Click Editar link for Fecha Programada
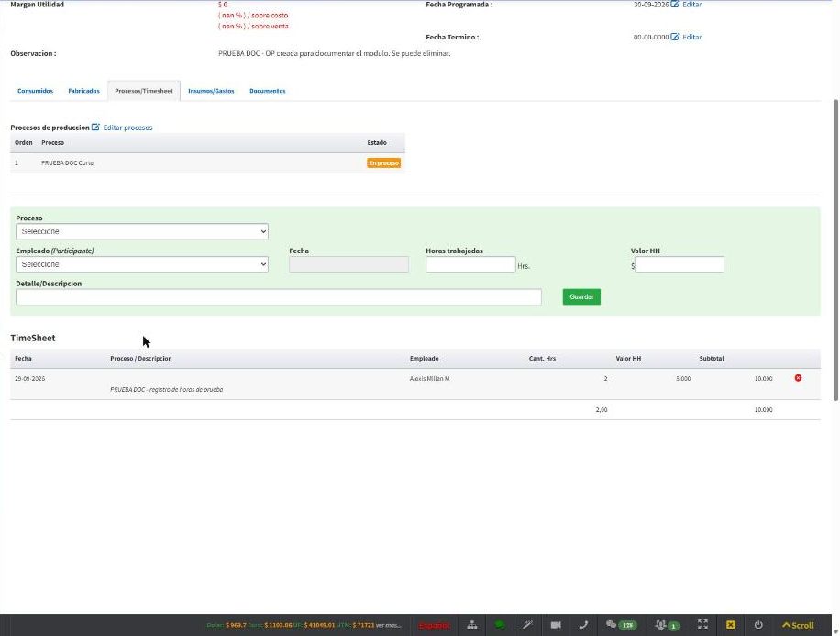Screen dimensions: 840x636 coord(691,5)
